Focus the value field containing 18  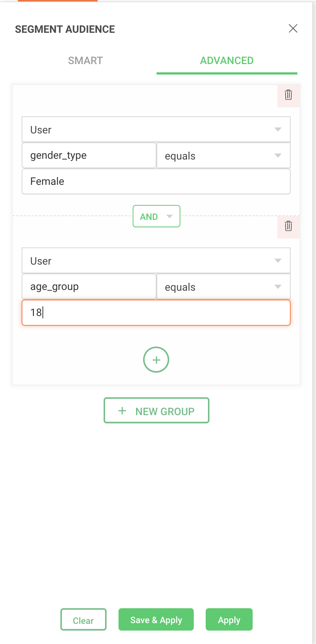156,313
